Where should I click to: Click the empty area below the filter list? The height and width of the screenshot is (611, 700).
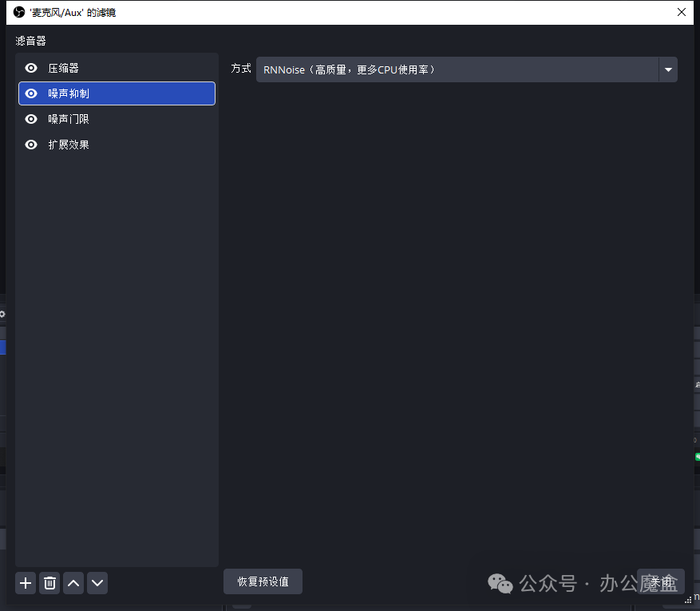[x=117, y=359]
